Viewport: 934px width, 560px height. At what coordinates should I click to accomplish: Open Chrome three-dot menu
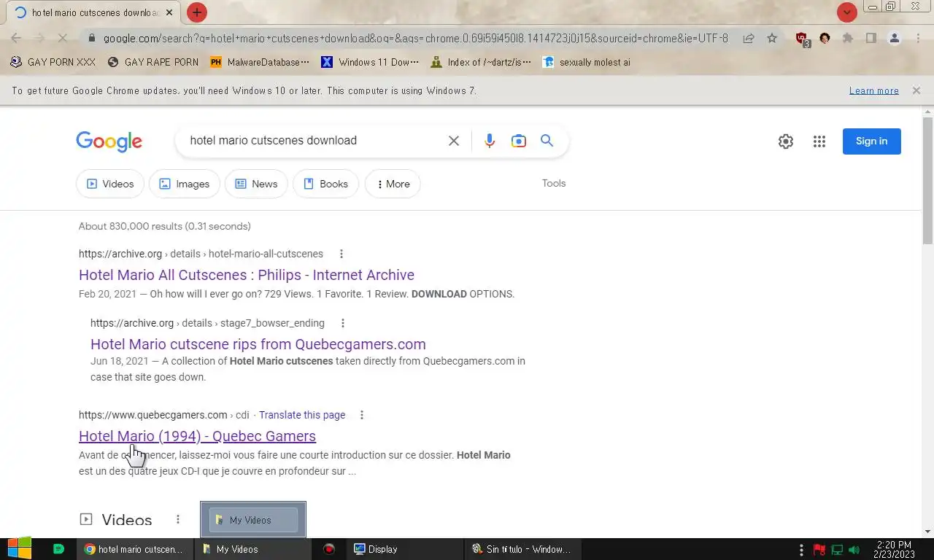click(x=919, y=39)
